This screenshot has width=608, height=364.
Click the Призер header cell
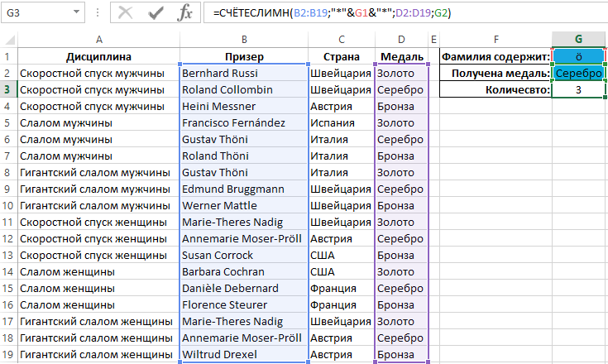point(244,56)
